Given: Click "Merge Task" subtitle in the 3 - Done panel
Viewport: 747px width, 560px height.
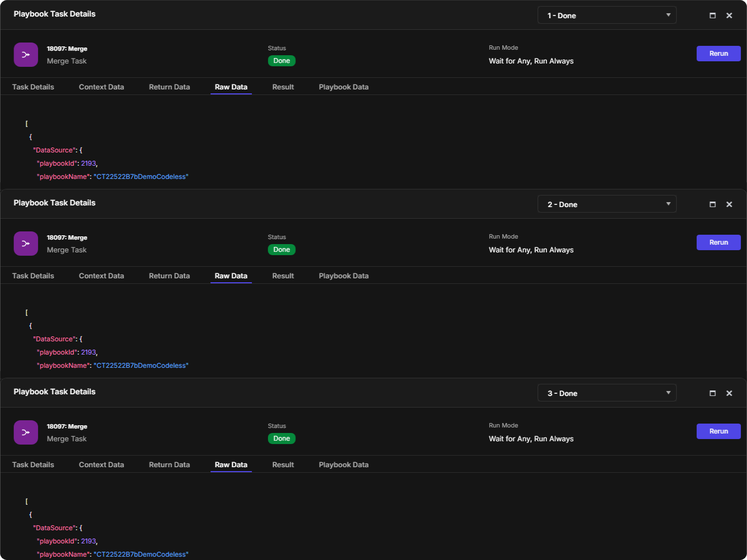Looking at the screenshot, I should click(67, 439).
